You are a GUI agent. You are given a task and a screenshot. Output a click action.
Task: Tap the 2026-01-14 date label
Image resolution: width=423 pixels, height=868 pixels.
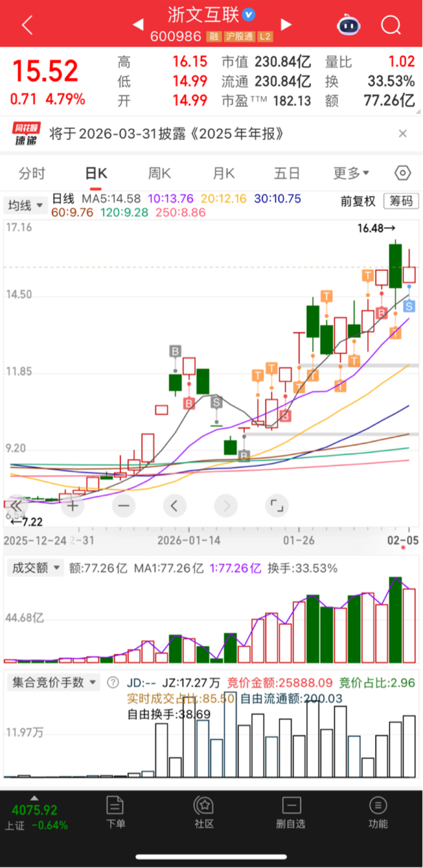189,540
